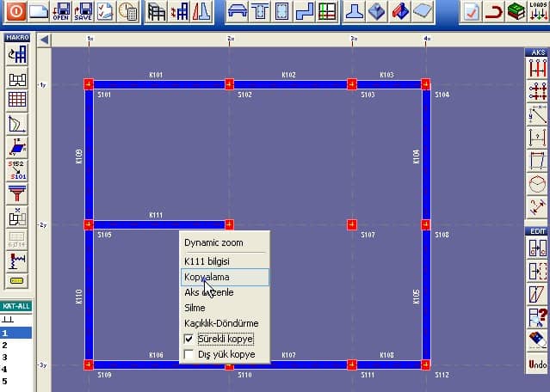This screenshot has width=550, height=392.
Task: Click the left arrow above the drawing area
Action: coord(44,40)
